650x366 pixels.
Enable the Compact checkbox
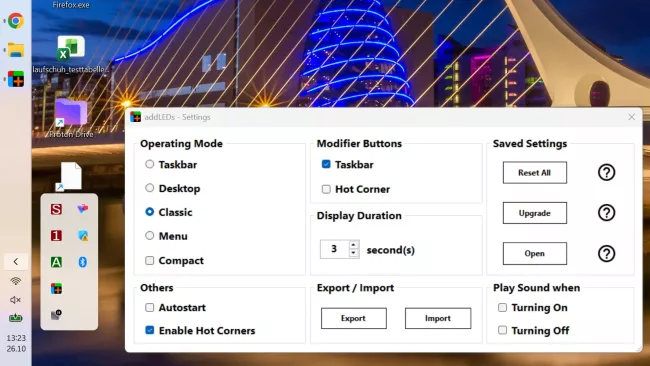[x=150, y=260]
